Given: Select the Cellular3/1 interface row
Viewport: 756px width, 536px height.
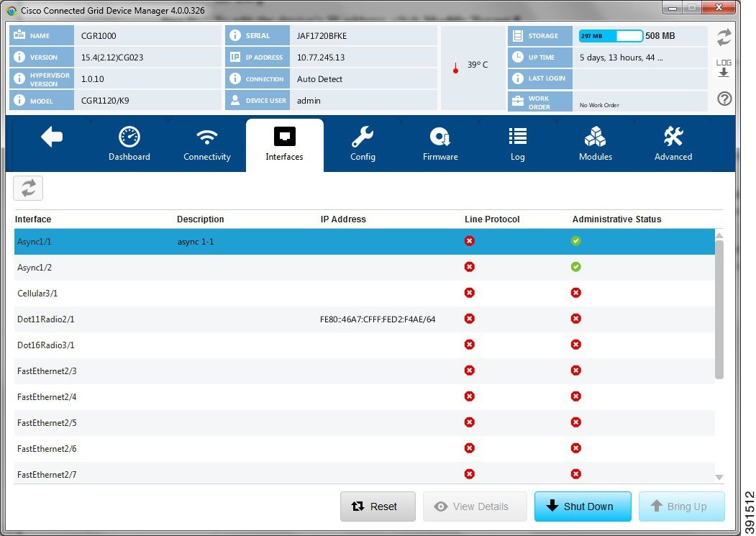Looking at the screenshot, I should pos(365,294).
